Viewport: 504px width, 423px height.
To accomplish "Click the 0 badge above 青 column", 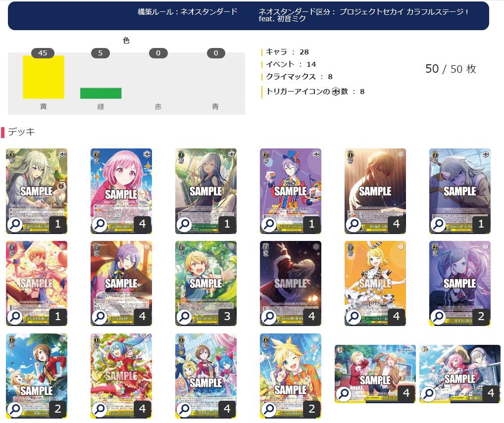I will (216, 53).
